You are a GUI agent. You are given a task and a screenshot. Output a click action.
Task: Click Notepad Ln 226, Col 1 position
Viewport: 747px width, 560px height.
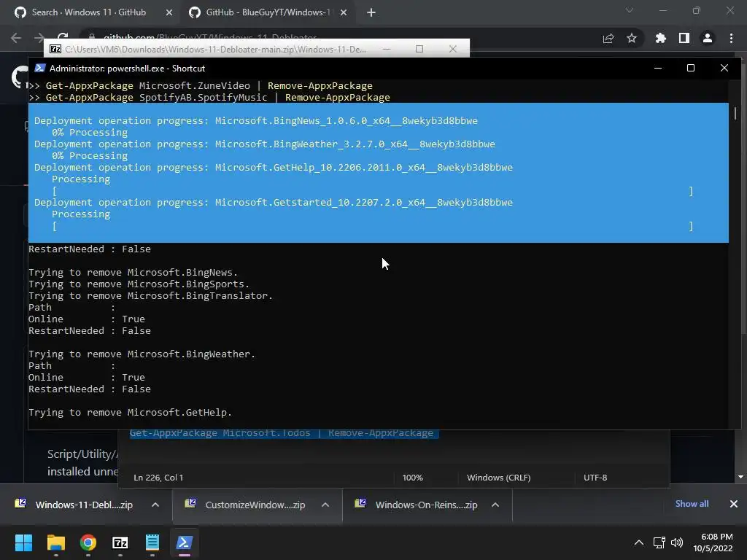coord(158,478)
